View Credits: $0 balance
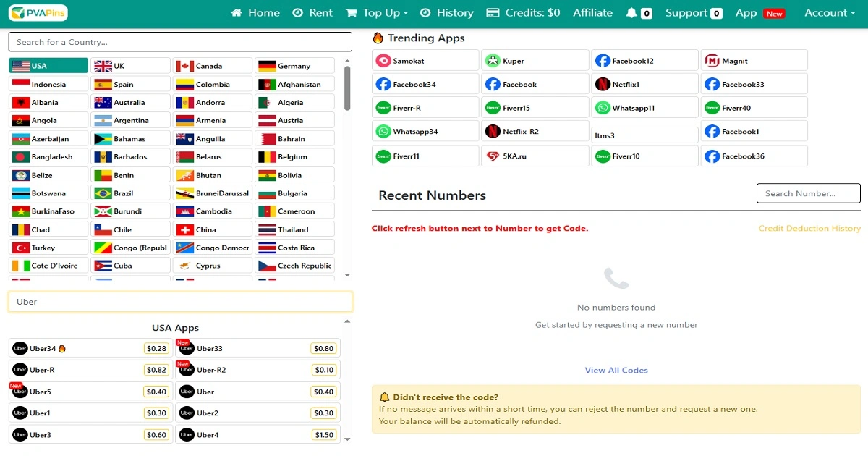Screen dimensions: 868x456 click(523, 13)
